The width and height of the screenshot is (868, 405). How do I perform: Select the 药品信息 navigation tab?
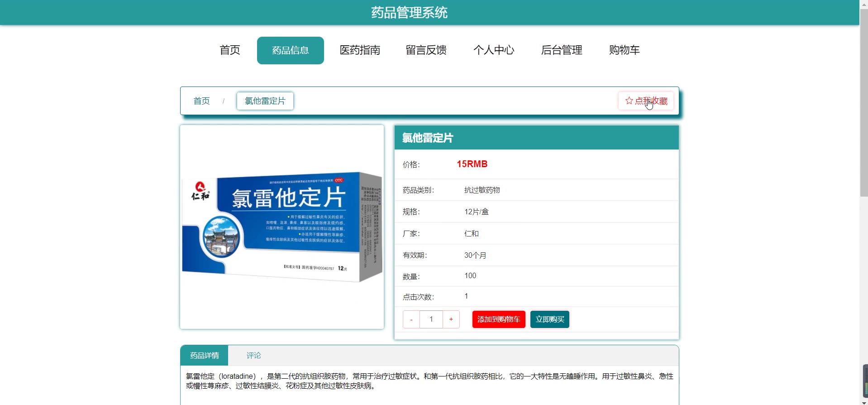291,50
